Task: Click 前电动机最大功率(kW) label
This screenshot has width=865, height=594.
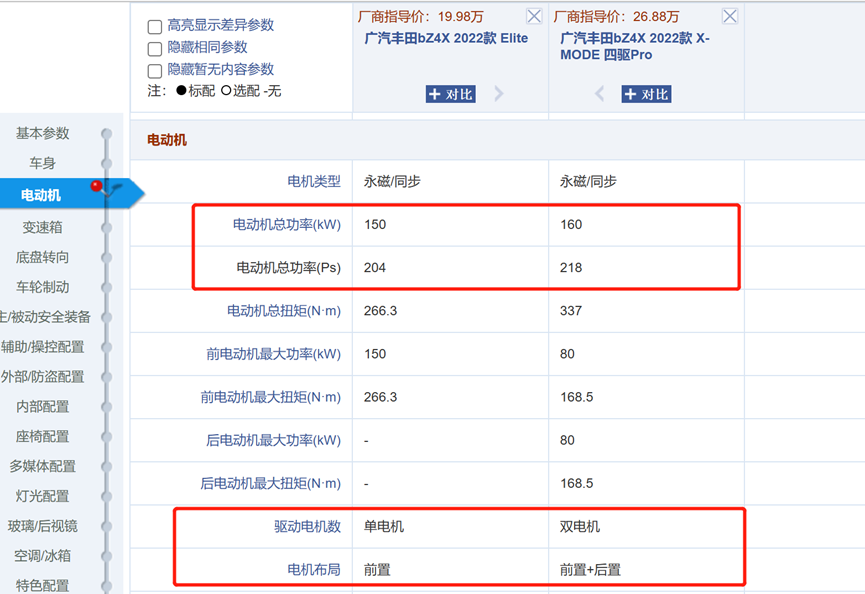Action: click(274, 354)
